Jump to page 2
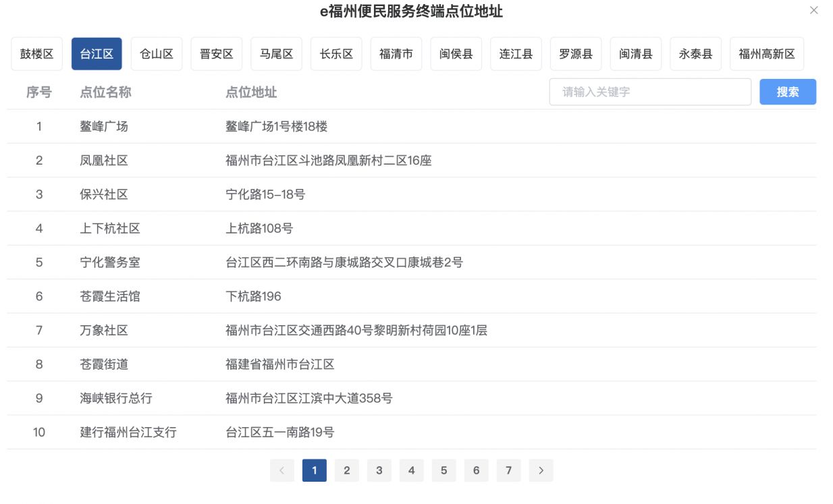 point(347,470)
